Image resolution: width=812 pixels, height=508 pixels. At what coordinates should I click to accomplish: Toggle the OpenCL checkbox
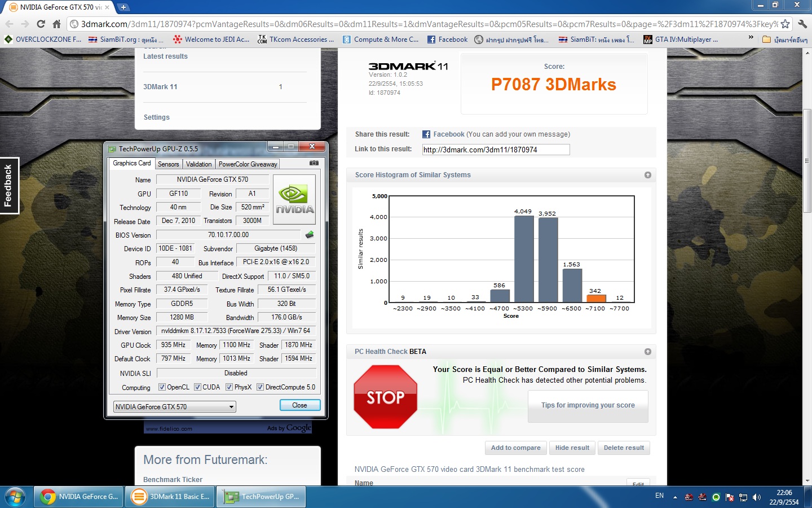click(x=162, y=387)
